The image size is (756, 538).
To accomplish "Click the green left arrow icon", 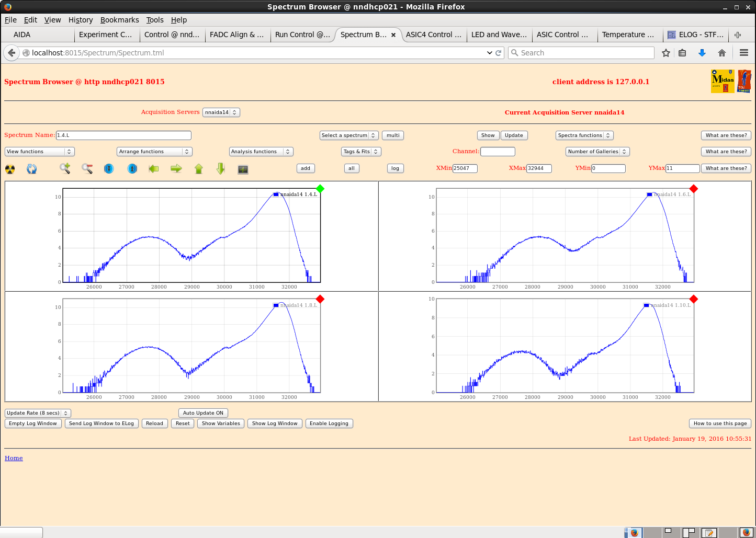I will tap(154, 168).
